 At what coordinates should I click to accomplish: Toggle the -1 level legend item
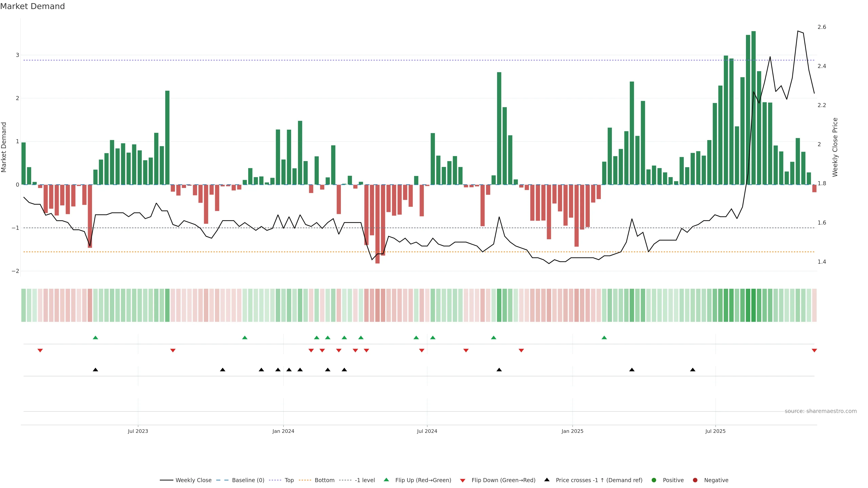pos(365,480)
